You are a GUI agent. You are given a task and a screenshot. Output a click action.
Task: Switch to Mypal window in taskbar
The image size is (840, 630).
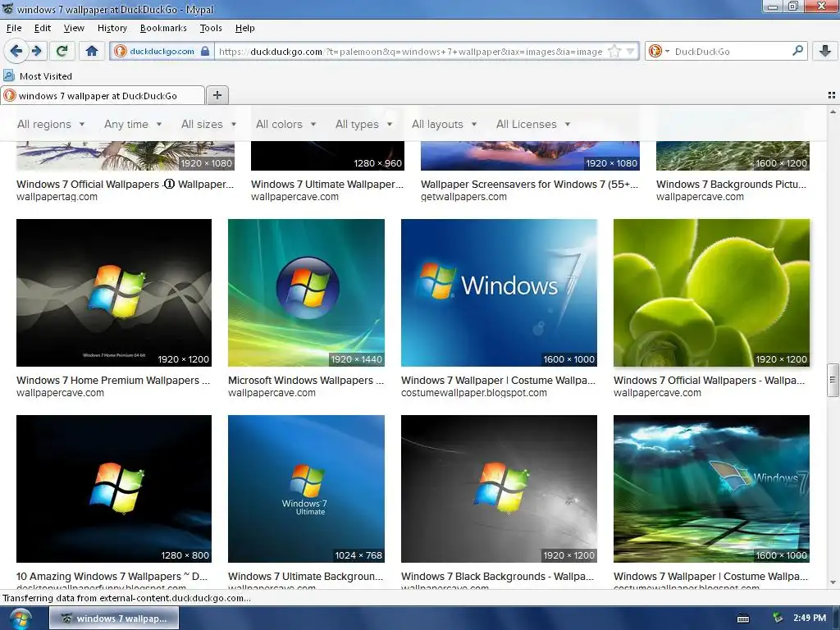click(x=114, y=619)
